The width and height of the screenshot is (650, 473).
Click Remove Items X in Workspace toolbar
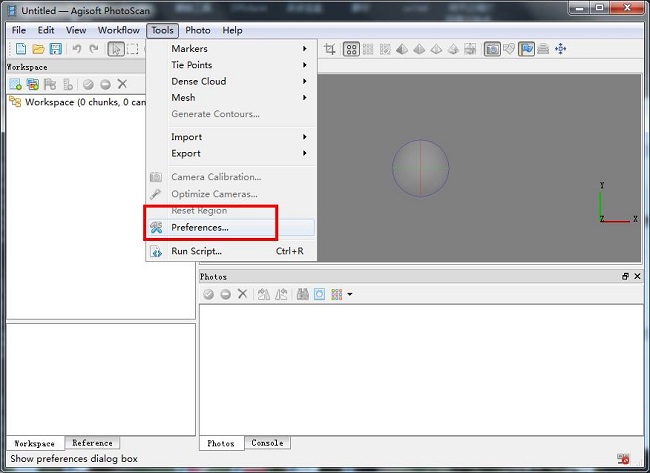[x=122, y=84]
